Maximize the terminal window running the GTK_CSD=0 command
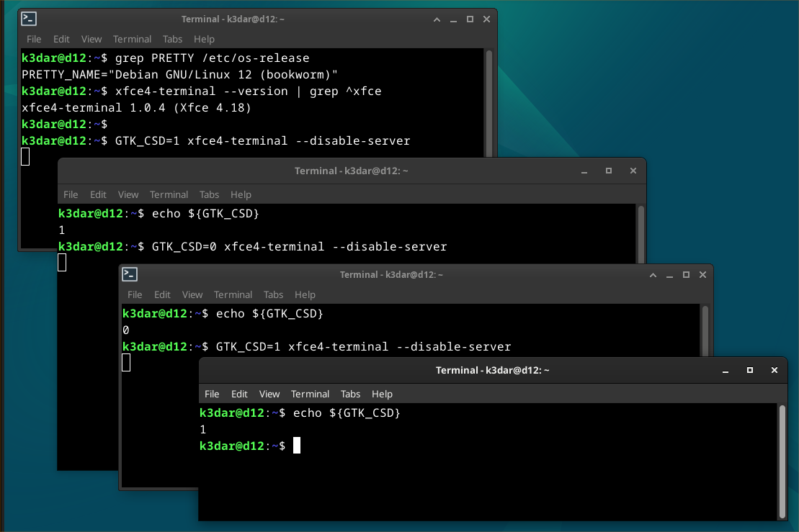 [608, 171]
